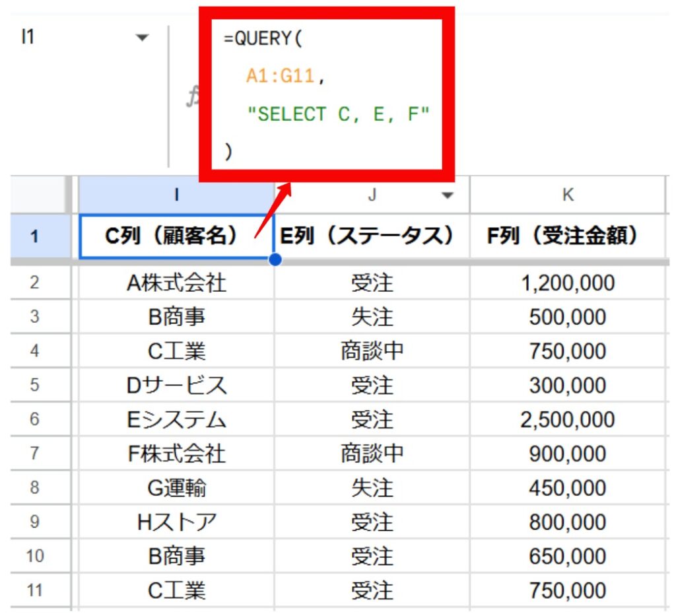Select cell E列（ステータス）
The height and width of the screenshot is (616, 676).
coord(372,236)
